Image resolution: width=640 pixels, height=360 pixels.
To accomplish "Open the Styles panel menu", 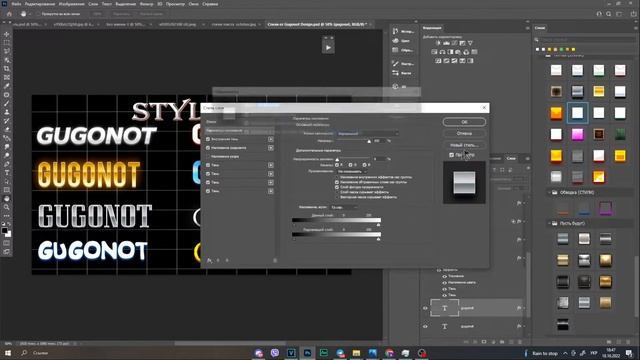I will [636, 28].
